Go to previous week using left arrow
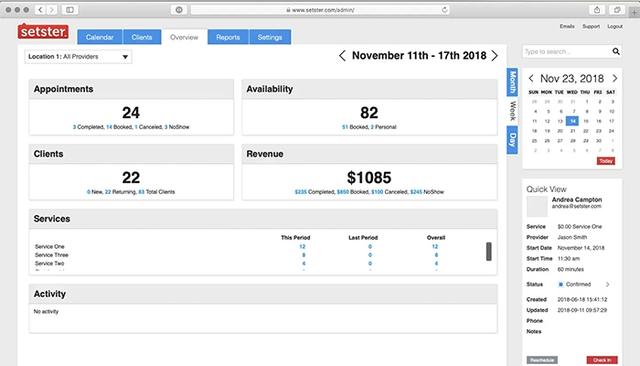This screenshot has height=366, width=640. [342, 55]
